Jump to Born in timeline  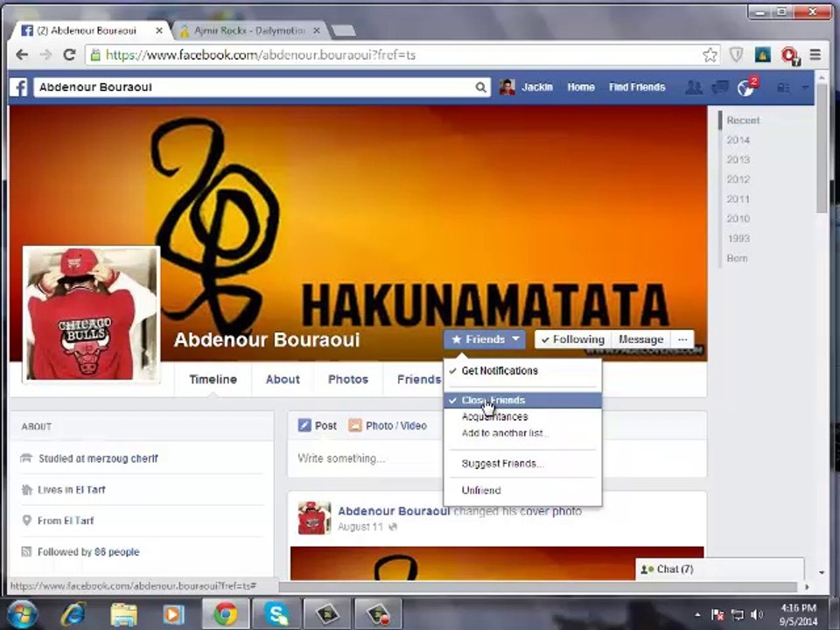pyautogui.click(x=737, y=258)
